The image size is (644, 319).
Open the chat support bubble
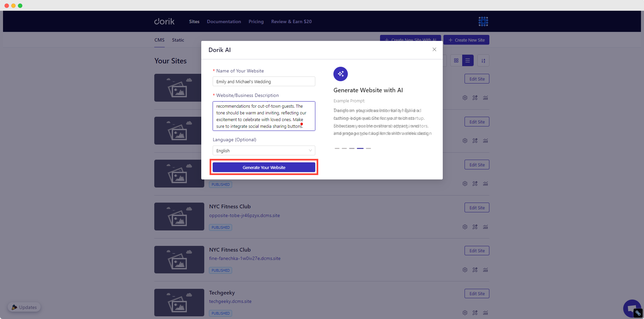(632, 308)
